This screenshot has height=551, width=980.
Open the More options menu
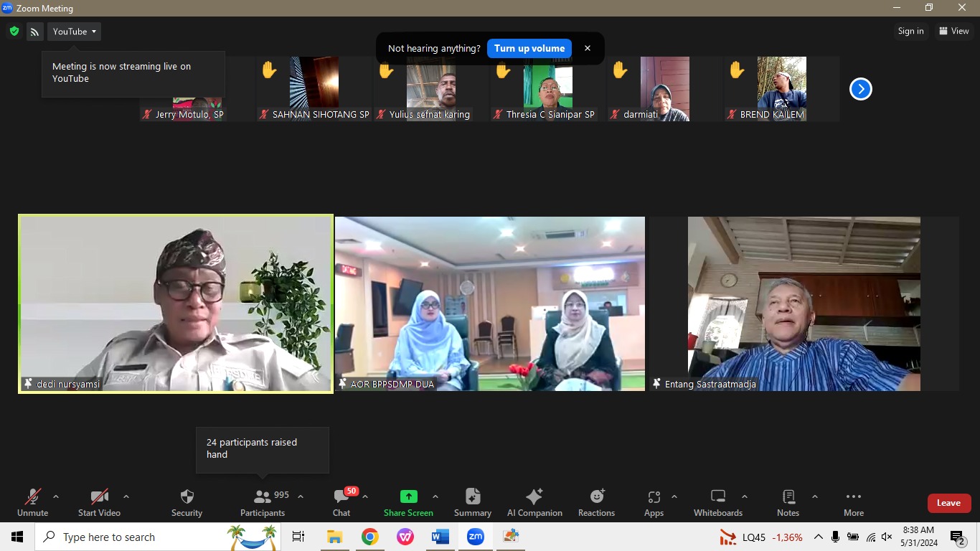pos(853,497)
